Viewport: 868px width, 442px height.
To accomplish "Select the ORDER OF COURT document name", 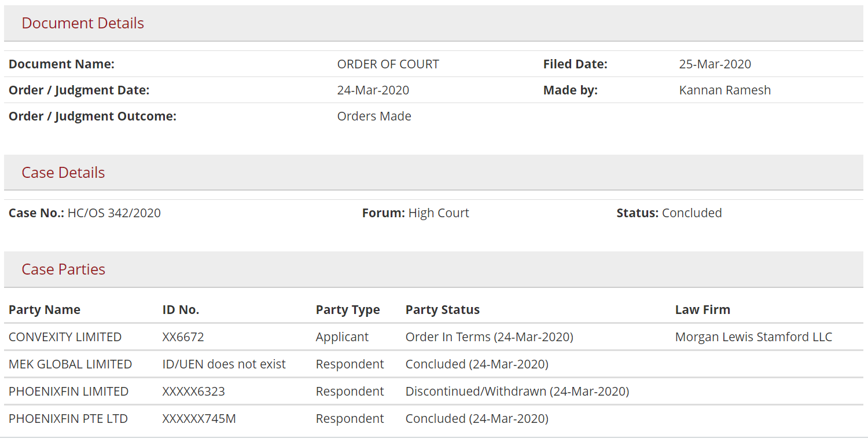I will (x=388, y=64).
